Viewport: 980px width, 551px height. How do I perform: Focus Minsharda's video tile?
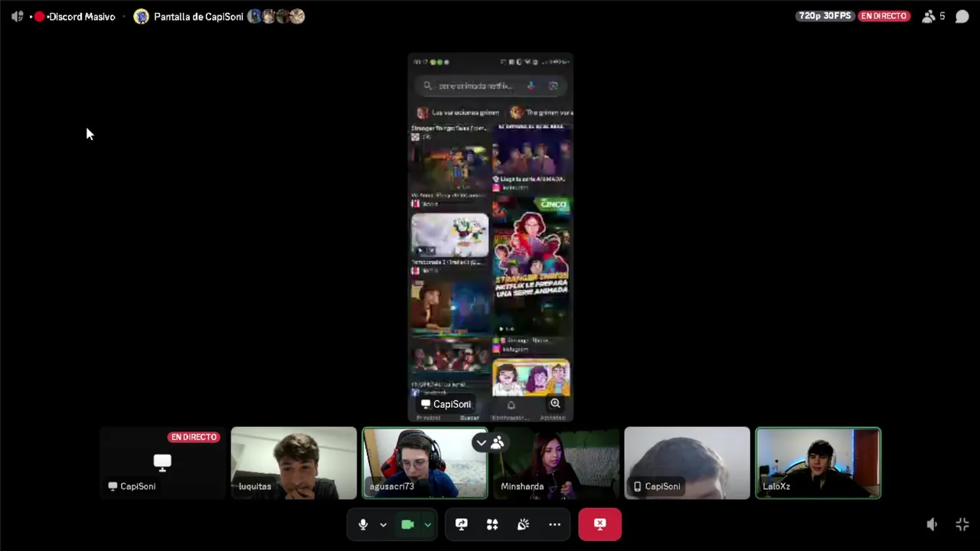[x=556, y=463]
